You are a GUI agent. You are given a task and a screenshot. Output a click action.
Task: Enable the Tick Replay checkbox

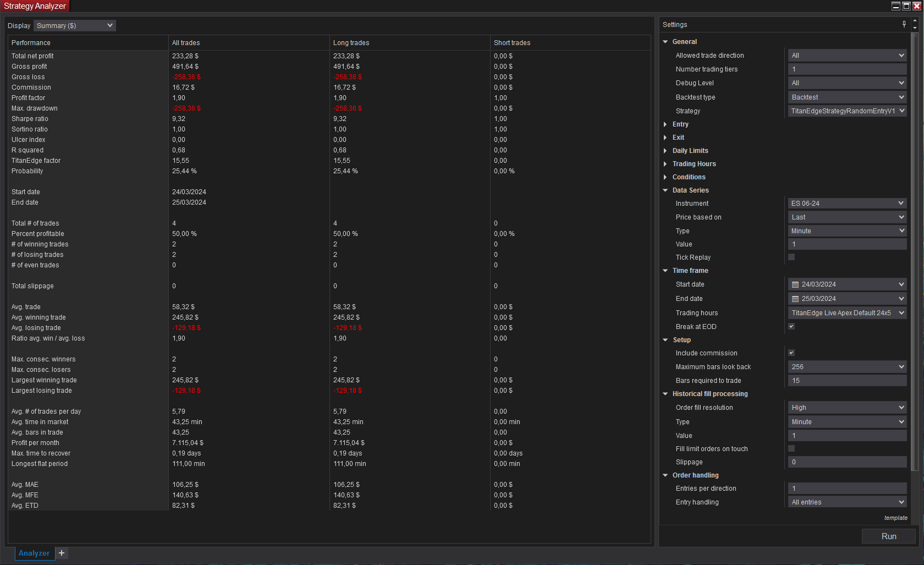point(791,257)
